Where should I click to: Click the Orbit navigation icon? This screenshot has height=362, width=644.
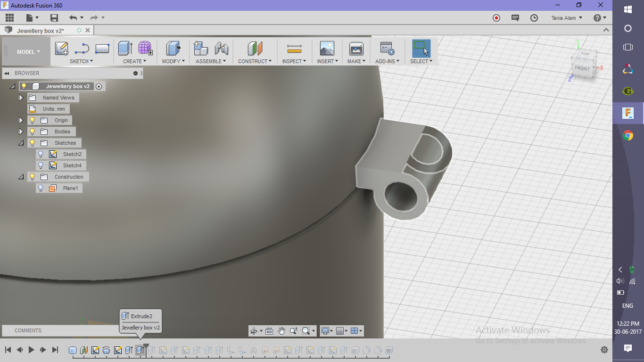(254, 331)
